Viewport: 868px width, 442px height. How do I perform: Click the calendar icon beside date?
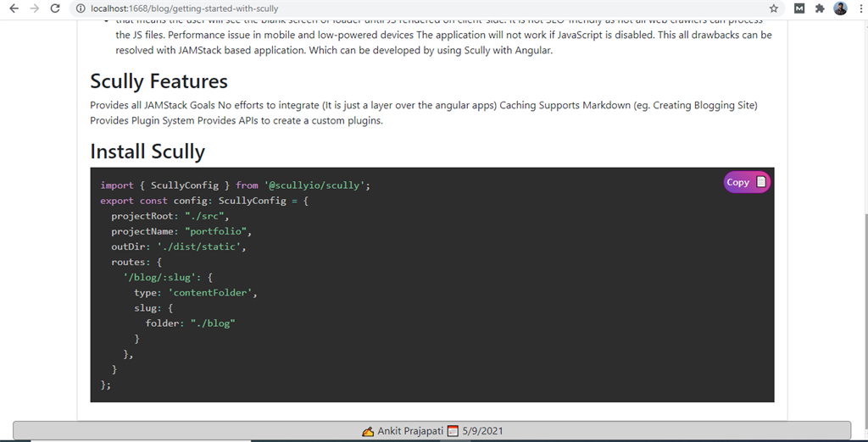453,431
